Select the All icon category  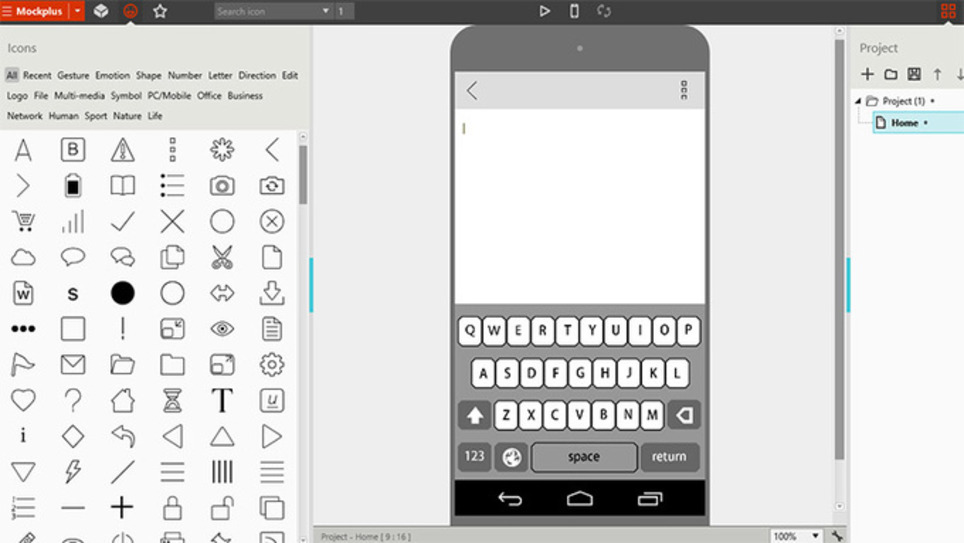coord(12,75)
